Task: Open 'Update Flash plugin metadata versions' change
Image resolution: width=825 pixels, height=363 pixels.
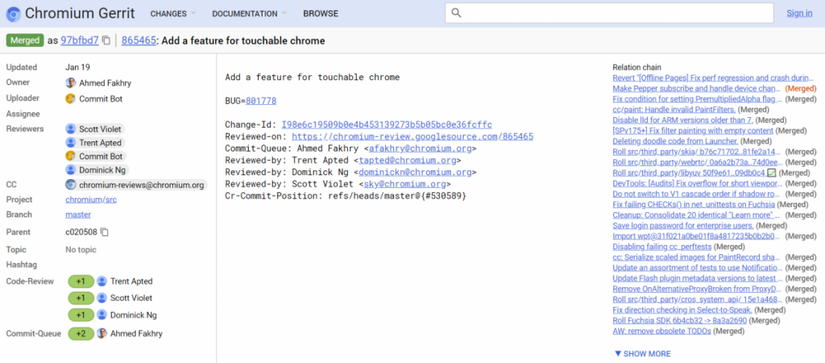Action: coord(697,278)
